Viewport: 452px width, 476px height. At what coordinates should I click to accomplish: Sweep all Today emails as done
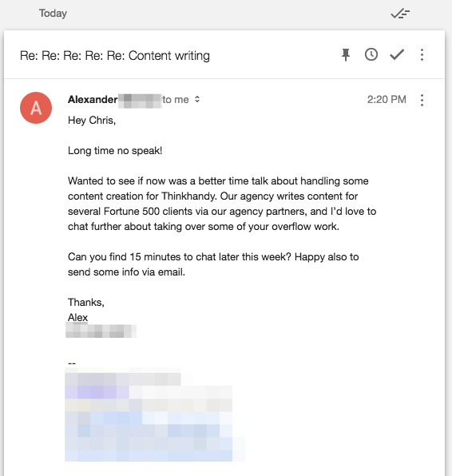[400, 14]
